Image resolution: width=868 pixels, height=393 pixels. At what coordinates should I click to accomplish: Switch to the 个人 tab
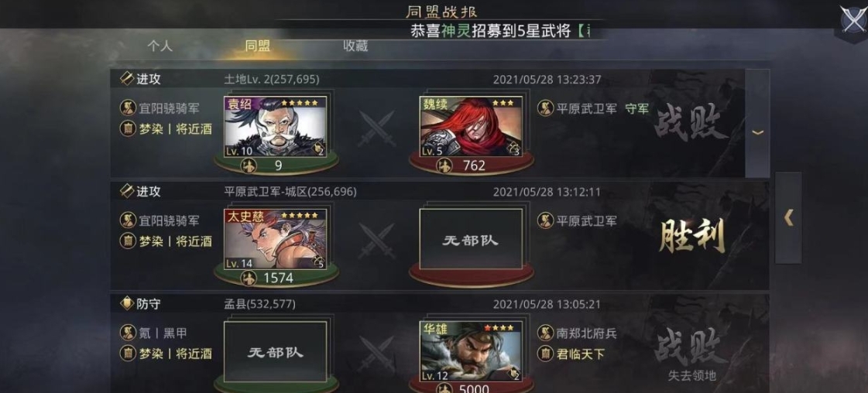[x=160, y=46]
